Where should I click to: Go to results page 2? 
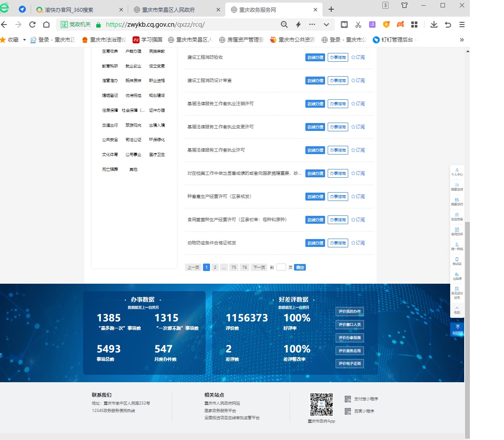pos(215,267)
